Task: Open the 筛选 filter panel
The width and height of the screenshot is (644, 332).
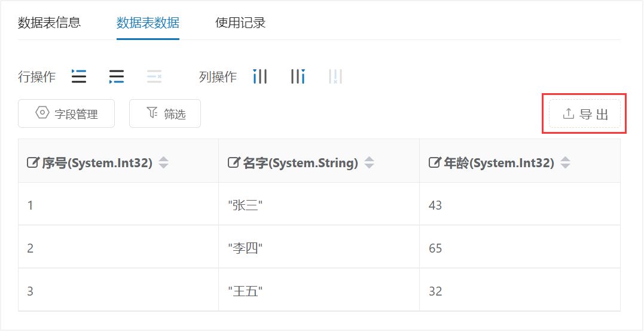Action: coord(165,113)
